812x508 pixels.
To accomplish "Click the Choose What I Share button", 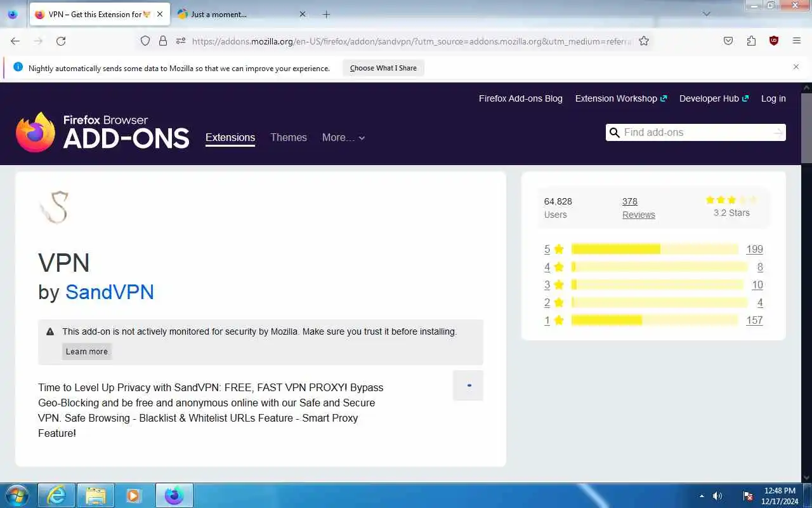I will coord(383,68).
